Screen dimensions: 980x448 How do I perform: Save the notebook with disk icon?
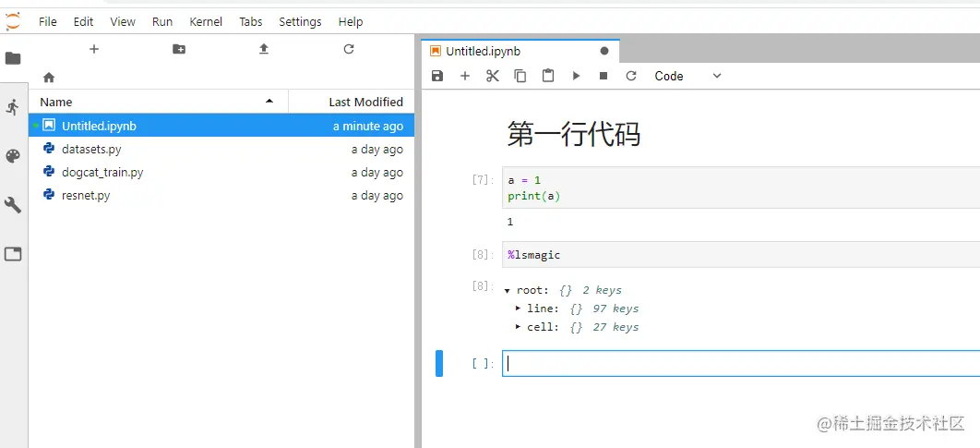pyautogui.click(x=437, y=76)
